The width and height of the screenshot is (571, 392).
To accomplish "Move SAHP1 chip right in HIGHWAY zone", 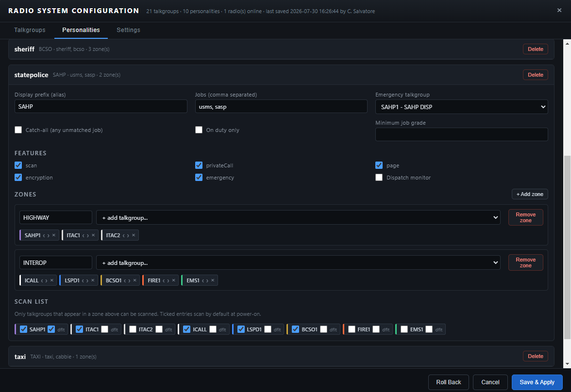I will [49, 235].
